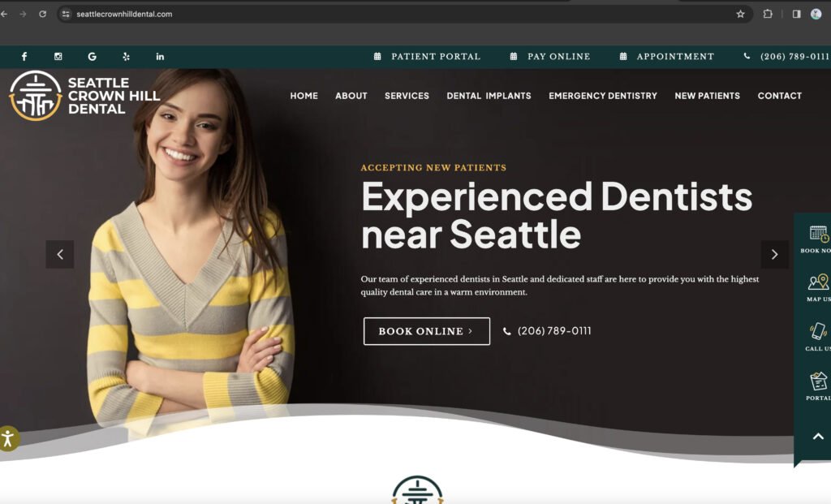The height and width of the screenshot is (504, 831).
Task: Click the Google review icon
Action: [93, 56]
